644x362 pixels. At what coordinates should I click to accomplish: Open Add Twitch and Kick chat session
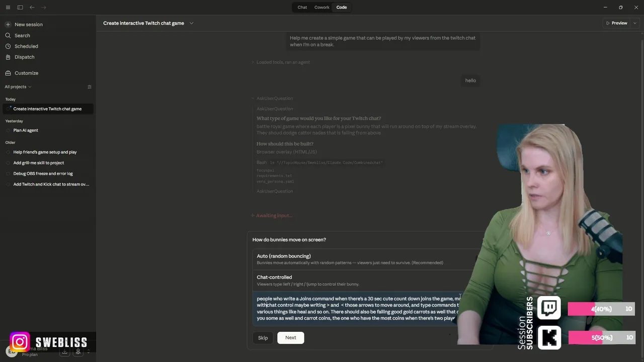coord(48,185)
